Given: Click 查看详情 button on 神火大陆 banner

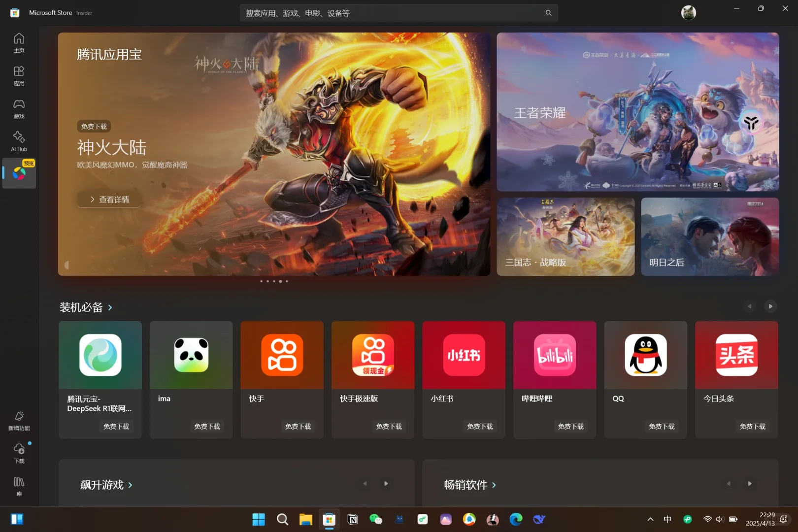Looking at the screenshot, I should [x=109, y=199].
